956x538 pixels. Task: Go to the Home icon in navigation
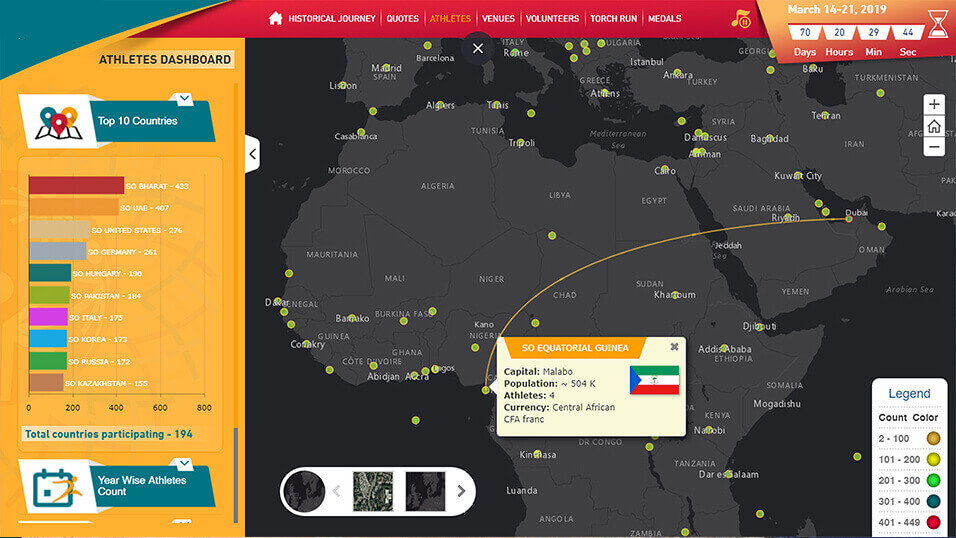tap(276, 18)
